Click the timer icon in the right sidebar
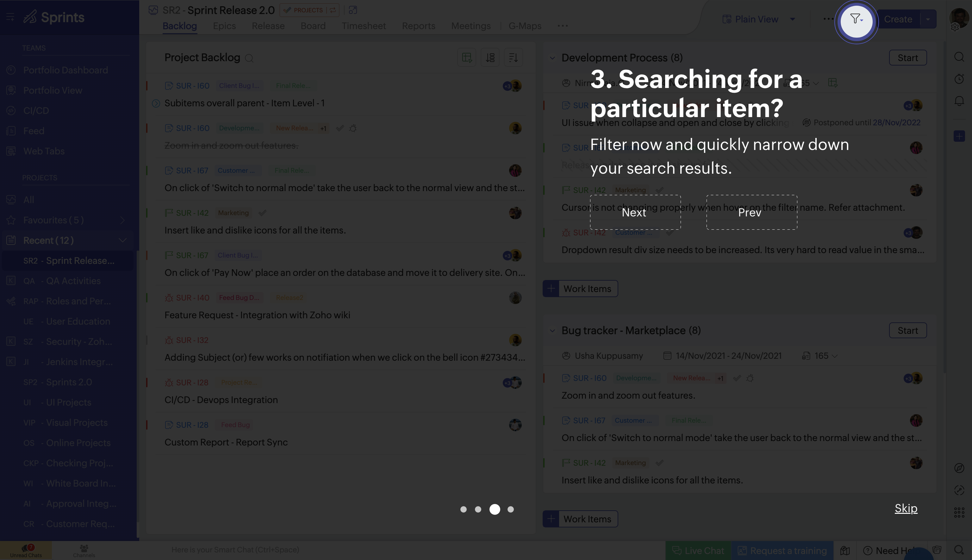972x560 pixels. [x=959, y=79]
